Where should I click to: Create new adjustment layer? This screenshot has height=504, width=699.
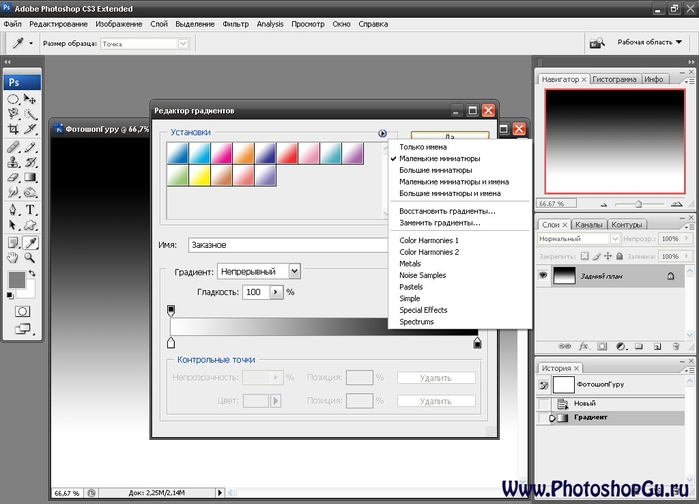click(621, 346)
